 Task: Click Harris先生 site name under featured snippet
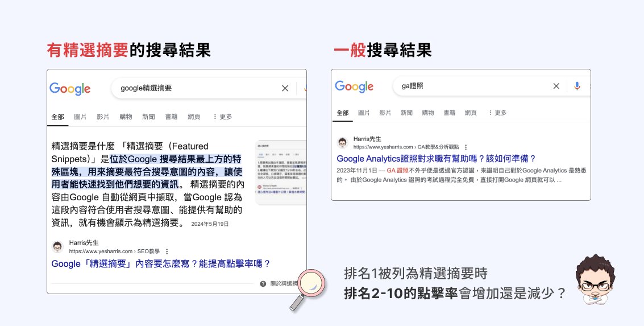(x=84, y=243)
